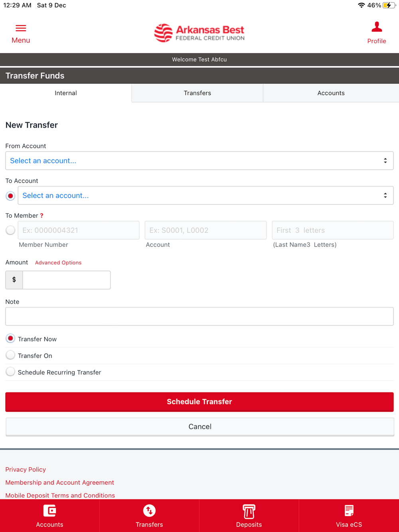399x532 pixels.
Task: Tap the Accounts wallet icon in bottom bar
Action: click(x=49, y=511)
